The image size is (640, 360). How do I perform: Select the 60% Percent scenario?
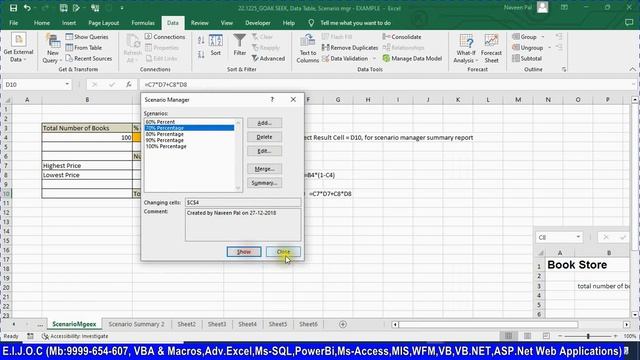tap(189, 122)
